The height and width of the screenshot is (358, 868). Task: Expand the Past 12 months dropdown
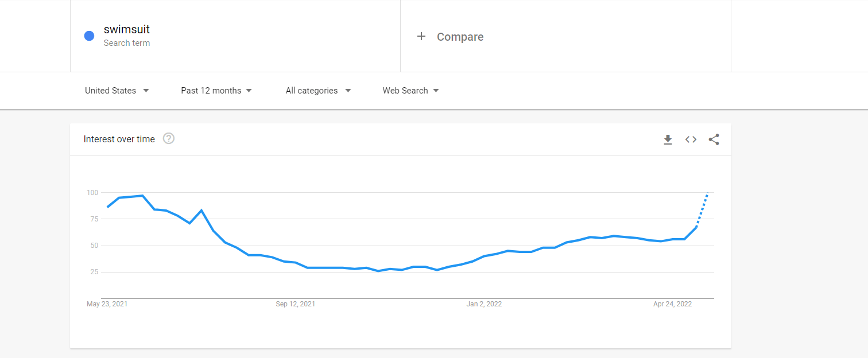(x=216, y=91)
